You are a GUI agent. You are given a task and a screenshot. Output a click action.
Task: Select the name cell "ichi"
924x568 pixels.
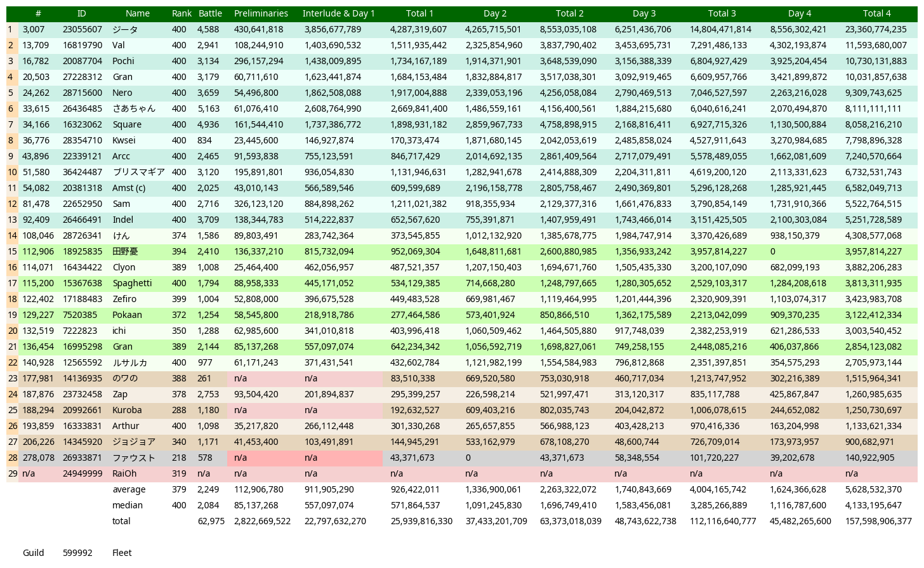coord(119,331)
